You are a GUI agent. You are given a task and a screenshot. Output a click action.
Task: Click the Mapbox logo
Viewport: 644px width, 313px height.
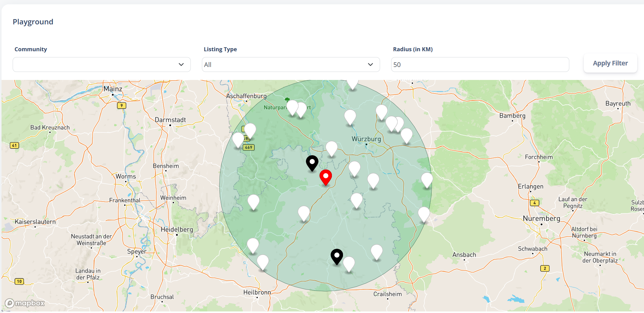(25, 303)
